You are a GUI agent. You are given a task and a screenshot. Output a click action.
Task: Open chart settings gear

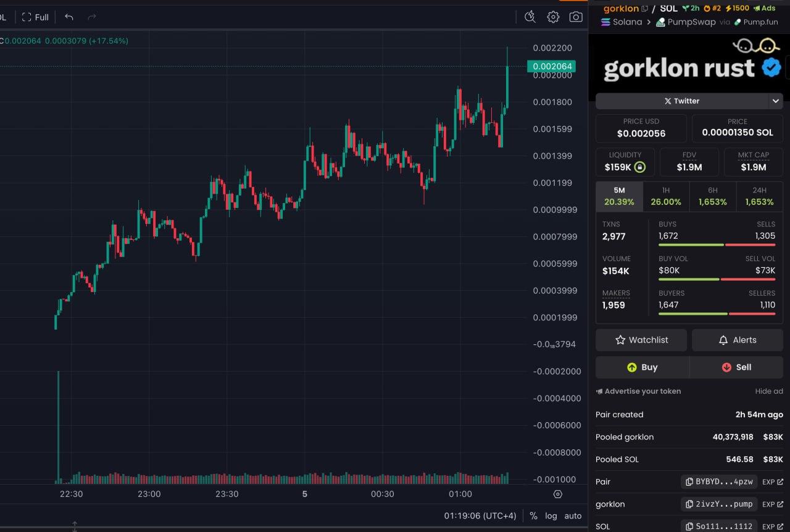pyautogui.click(x=553, y=17)
